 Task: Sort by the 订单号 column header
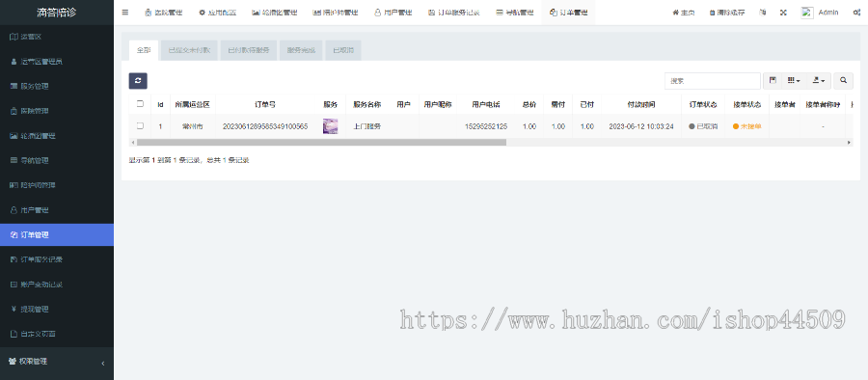(265, 104)
